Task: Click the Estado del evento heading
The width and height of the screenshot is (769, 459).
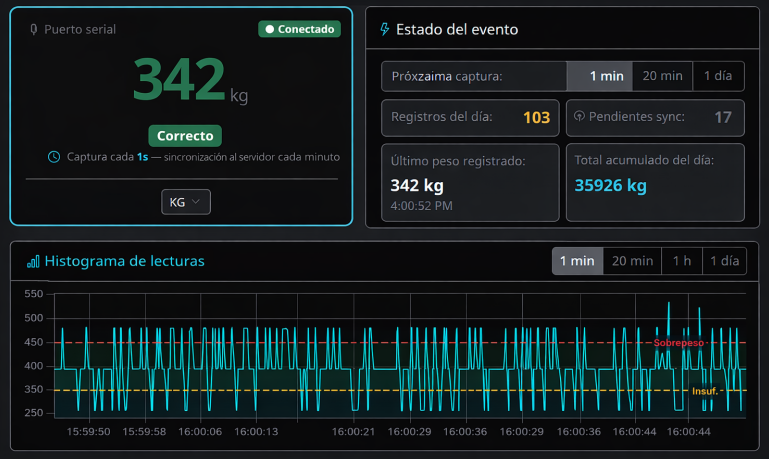Action: point(457,30)
